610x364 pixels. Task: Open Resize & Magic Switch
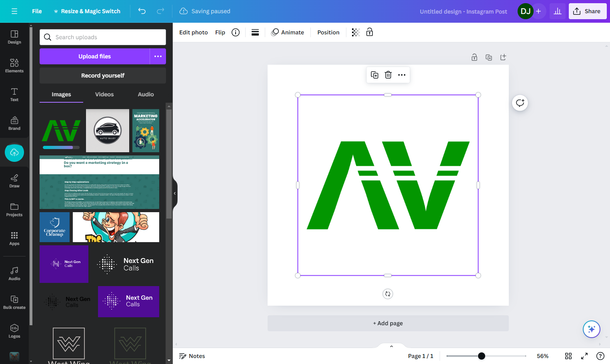point(87,11)
